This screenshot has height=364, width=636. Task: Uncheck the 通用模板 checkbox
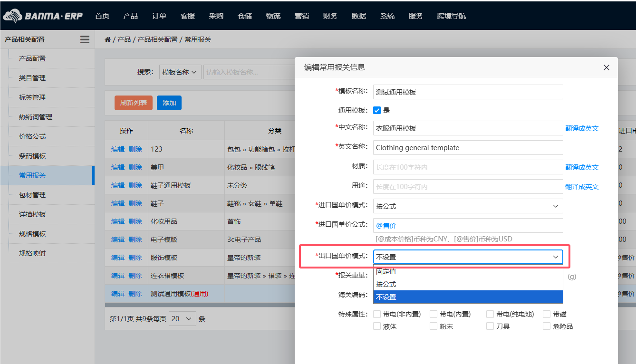pos(377,110)
